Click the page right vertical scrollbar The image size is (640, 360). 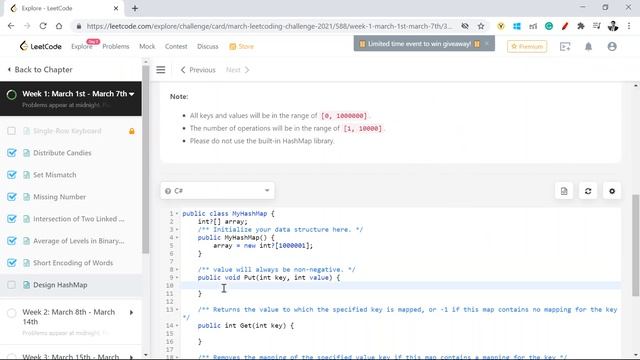coord(636,245)
